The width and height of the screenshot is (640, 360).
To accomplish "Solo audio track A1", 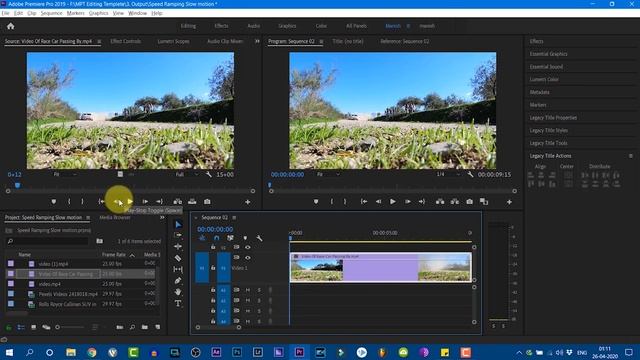I will point(259,290).
